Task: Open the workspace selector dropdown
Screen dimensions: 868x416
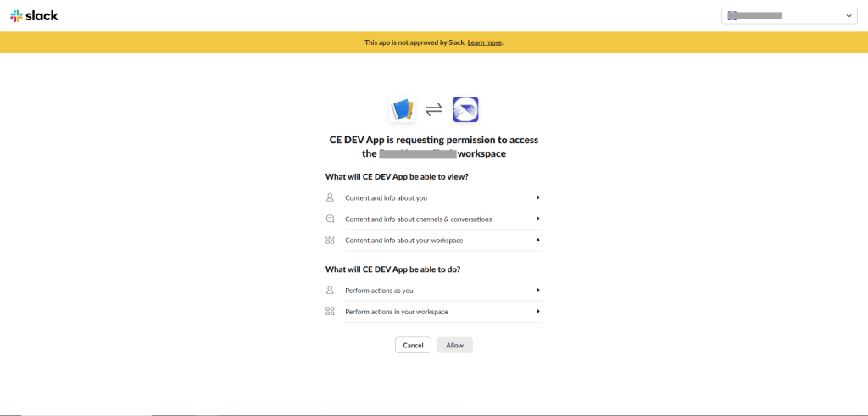Action: (789, 15)
